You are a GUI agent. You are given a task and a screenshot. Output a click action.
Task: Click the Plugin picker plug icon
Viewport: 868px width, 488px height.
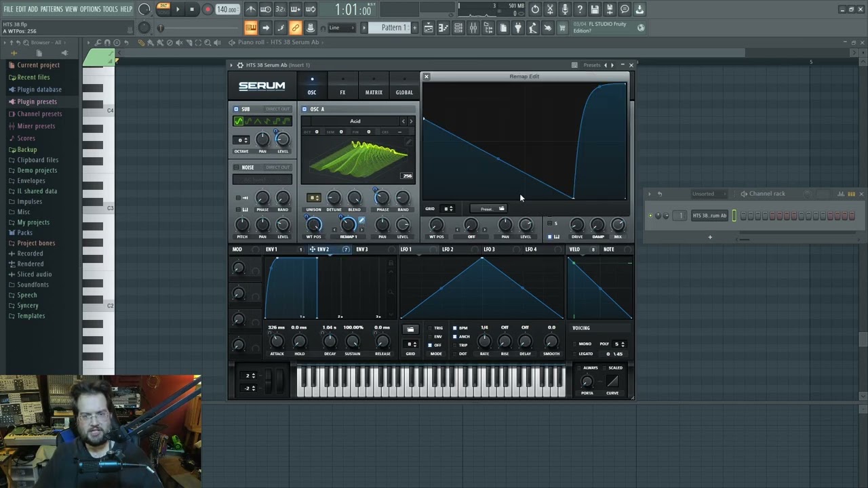518,28
